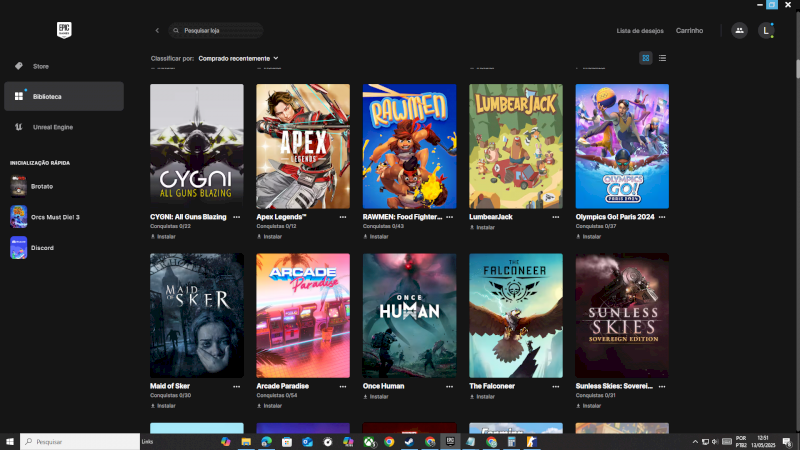Open options menu for CYGNI: All Guns Blazing

(237, 217)
